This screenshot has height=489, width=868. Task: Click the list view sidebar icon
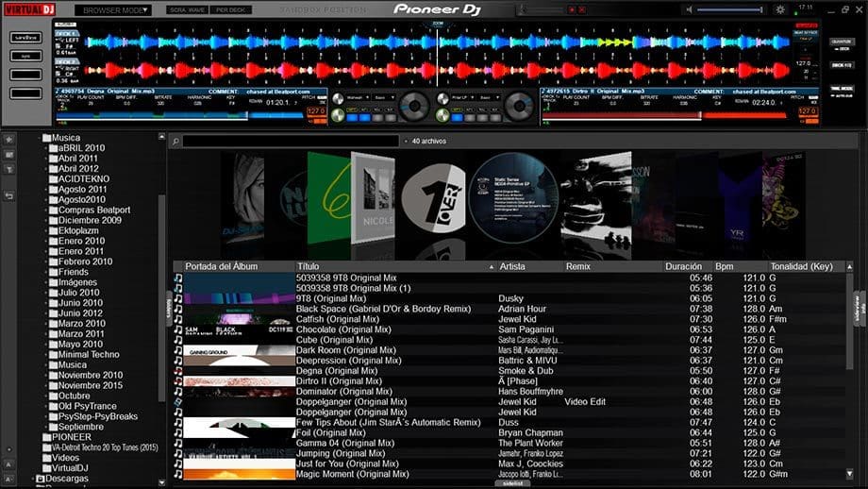click(x=8, y=155)
